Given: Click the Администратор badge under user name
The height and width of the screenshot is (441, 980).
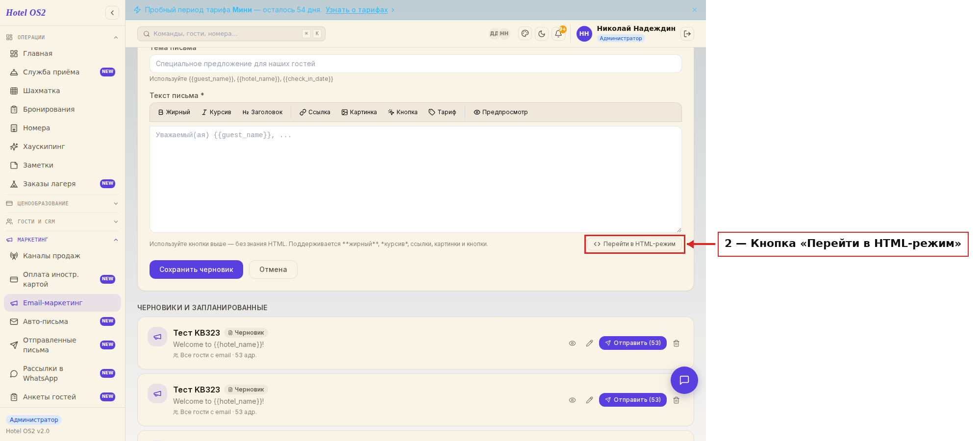Looking at the screenshot, I should (x=621, y=38).
